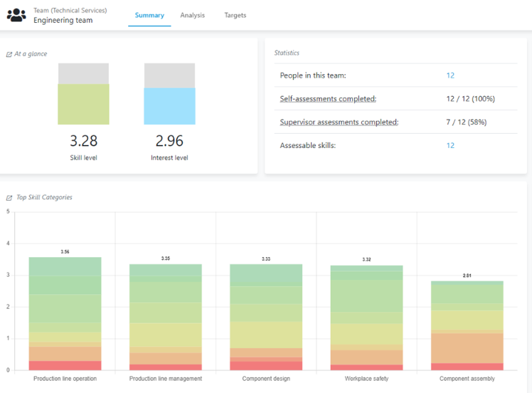Click the Top Skill Categories heading
The image size is (532, 393).
[44, 198]
